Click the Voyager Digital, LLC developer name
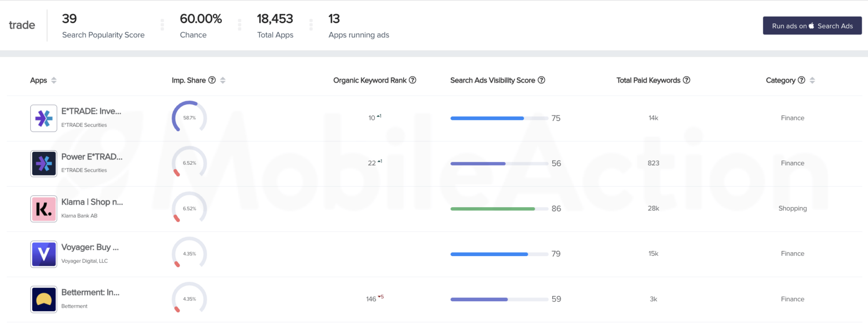The width and height of the screenshot is (868, 323). coord(84,261)
